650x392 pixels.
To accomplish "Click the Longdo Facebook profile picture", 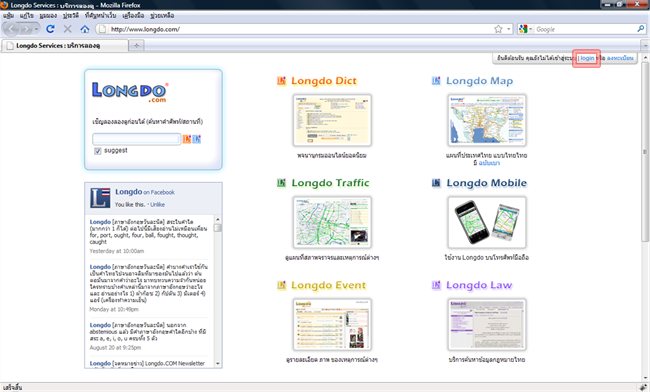I will click(x=100, y=198).
